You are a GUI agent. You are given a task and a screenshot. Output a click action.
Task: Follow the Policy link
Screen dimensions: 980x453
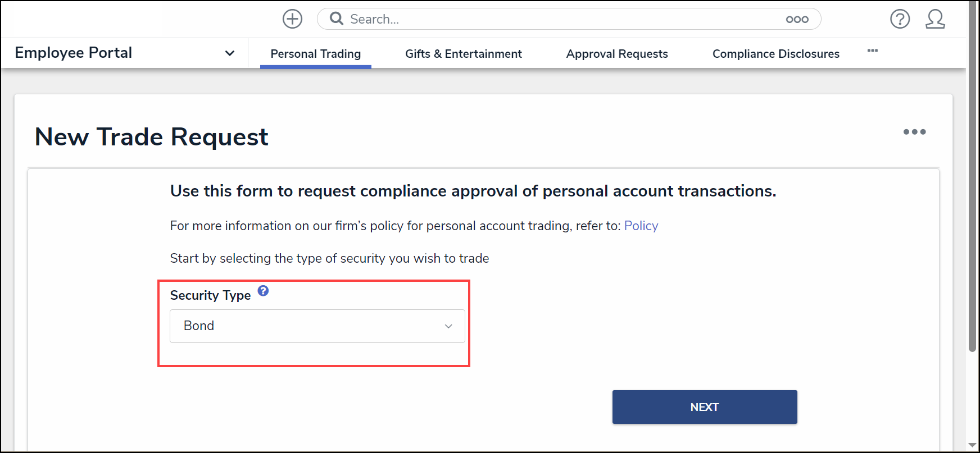point(641,226)
